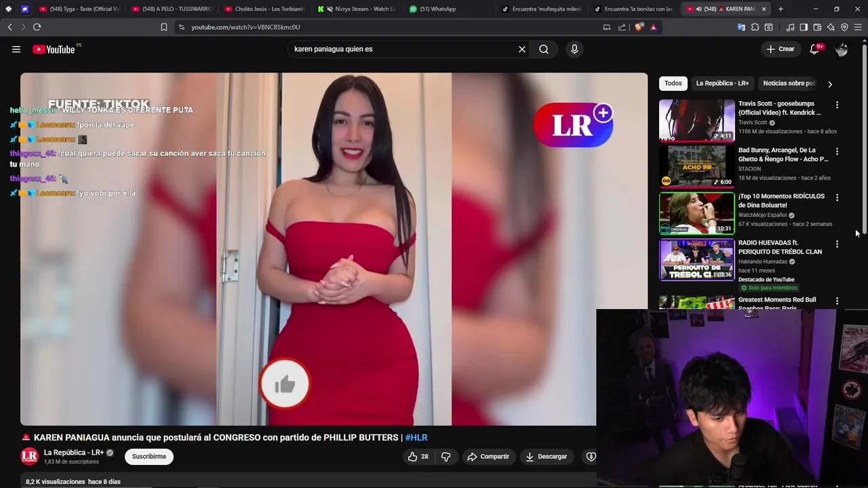Open the translate extension icon

(x=741, y=27)
